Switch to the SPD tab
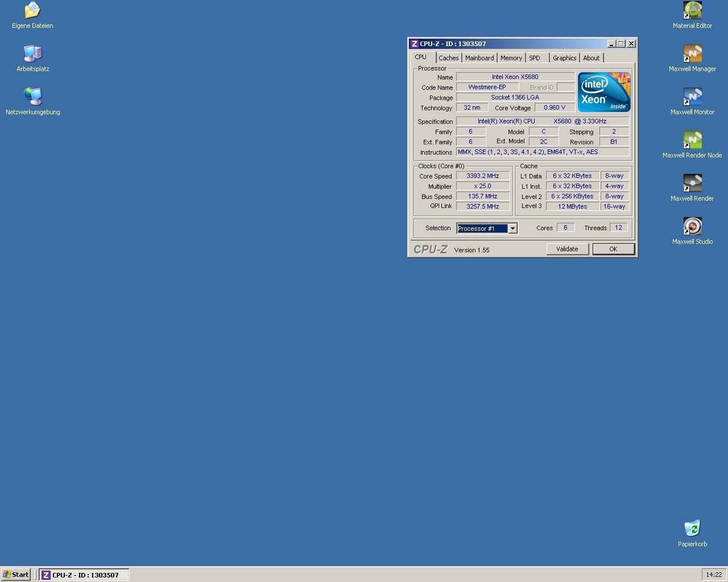 (x=537, y=58)
